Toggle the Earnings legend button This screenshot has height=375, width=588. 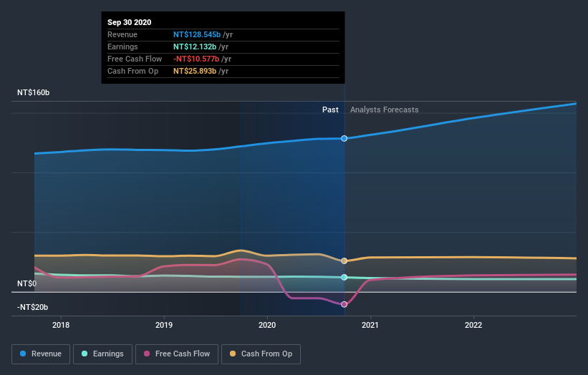(102, 354)
